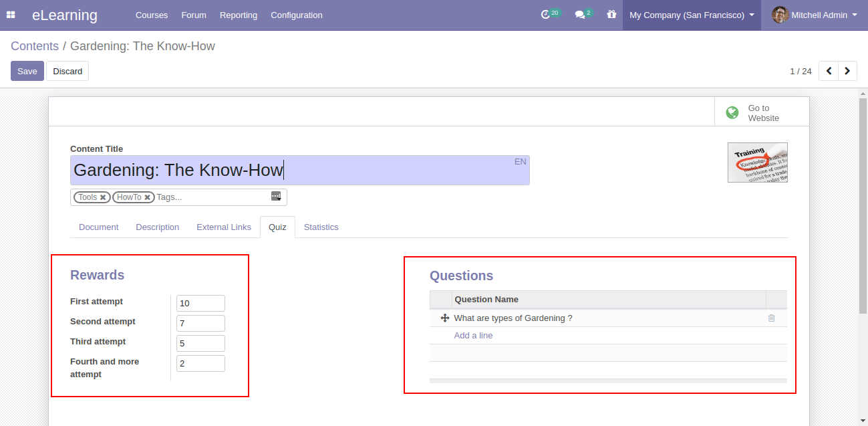This screenshot has width=868, height=426.
Task: Open the company selector dropdown
Action: 692,15
